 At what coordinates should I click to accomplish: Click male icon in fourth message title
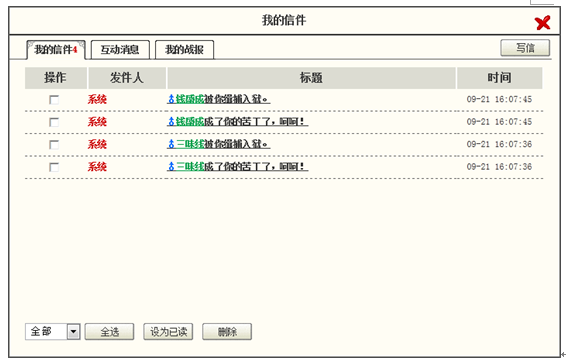[171, 166]
